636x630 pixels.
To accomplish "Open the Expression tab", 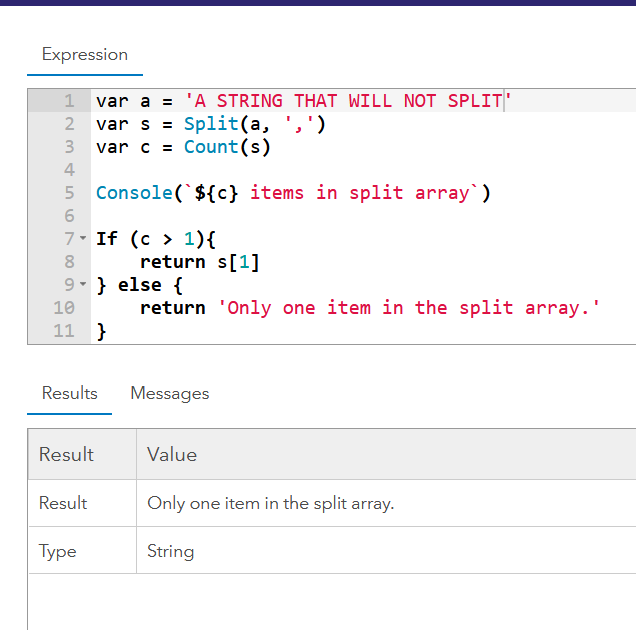I will 85,55.
